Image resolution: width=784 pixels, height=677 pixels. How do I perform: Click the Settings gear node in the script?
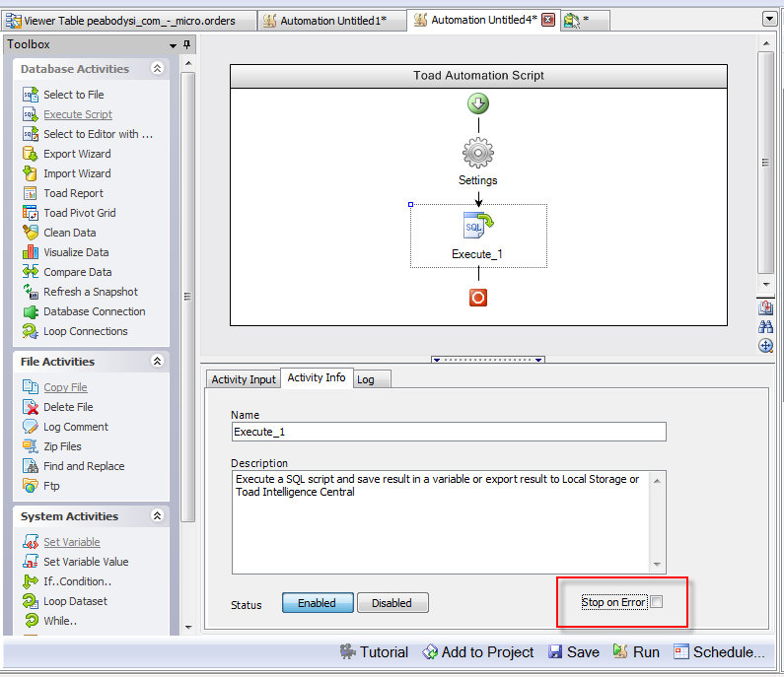point(478,153)
